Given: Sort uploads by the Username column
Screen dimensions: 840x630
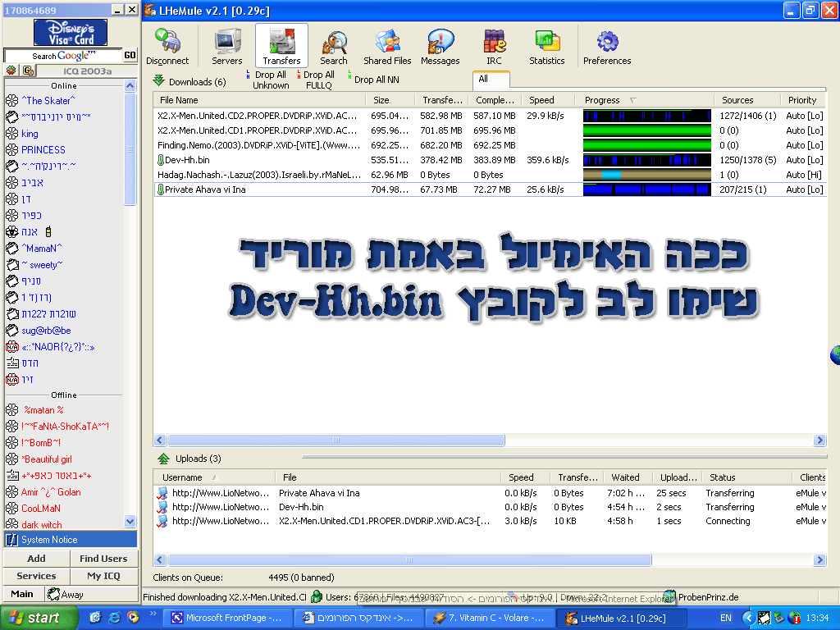Looking at the screenshot, I should coord(214,477).
